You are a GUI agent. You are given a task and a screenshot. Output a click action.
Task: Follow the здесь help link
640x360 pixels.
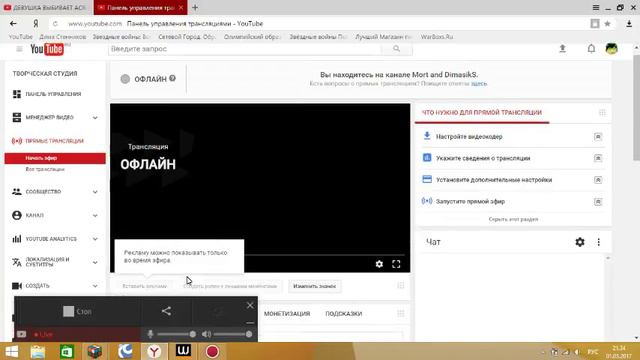pyautogui.click(x=479, y=84)
